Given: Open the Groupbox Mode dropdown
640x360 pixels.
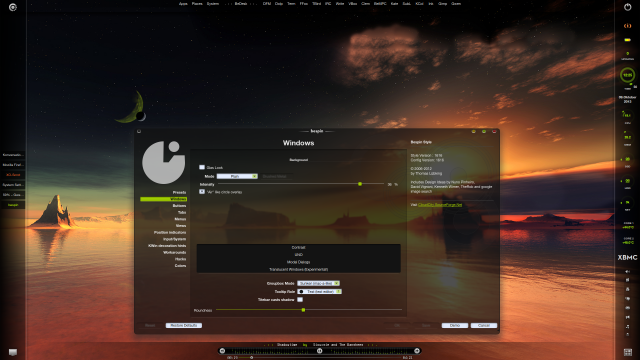Looking at the screenshot, I should (x=318, y=283).
